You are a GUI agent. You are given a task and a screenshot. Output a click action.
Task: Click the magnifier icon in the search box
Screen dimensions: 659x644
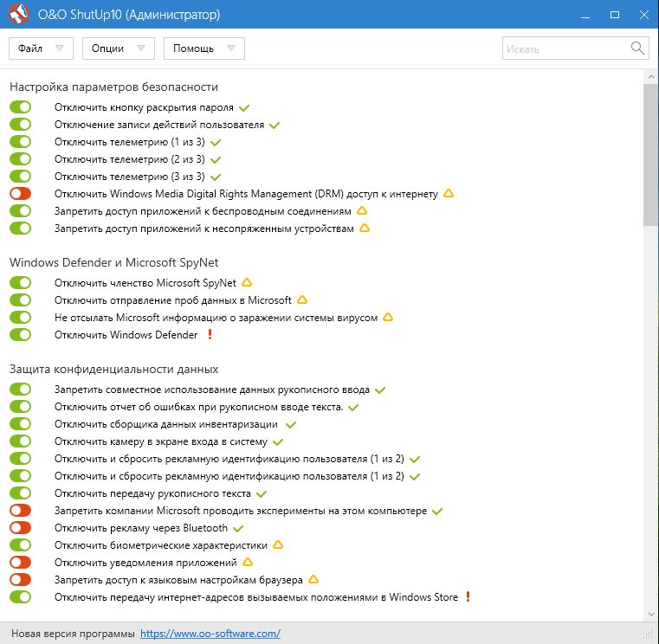[x=637, y=48]
